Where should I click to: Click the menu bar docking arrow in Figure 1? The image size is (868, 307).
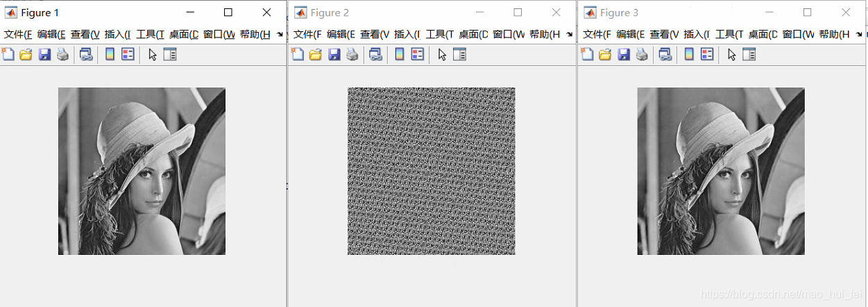click(280, 35)
